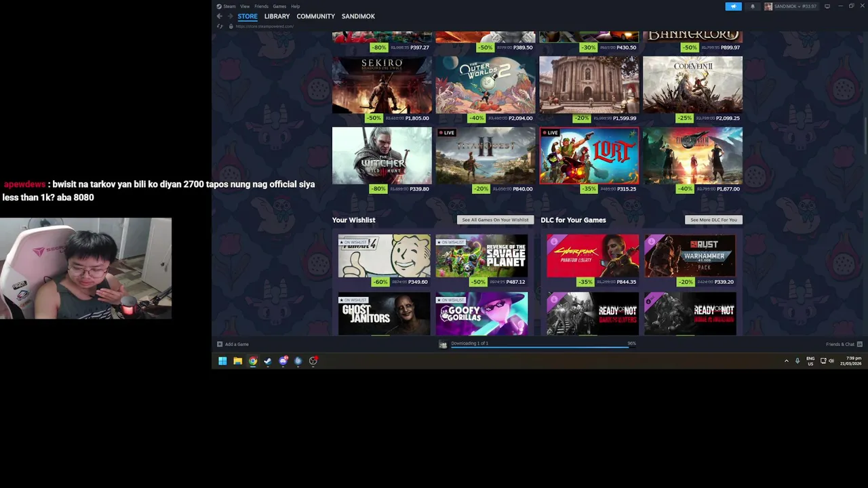This screenshot has height=488, width=868.
Task: Open the Titan Quest II game card
Action: coord(485,155)
